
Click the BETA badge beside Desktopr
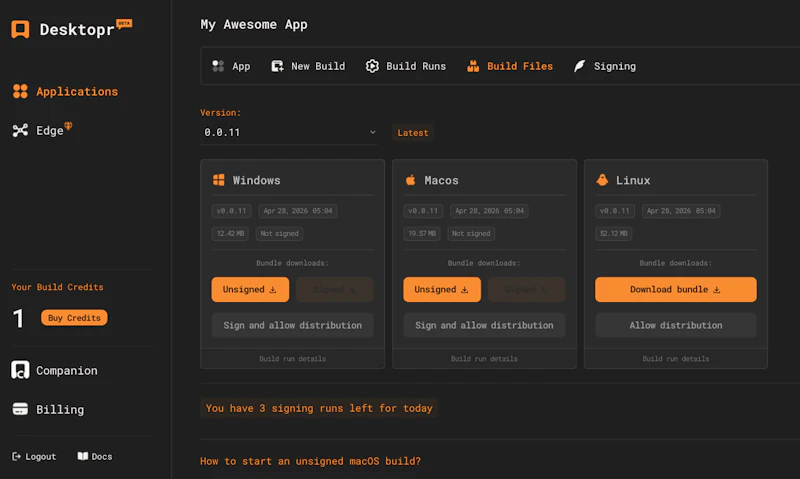pos(124,23)
